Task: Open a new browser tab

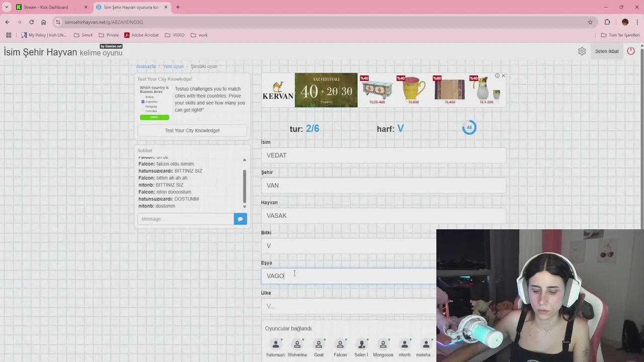Action: coord(178,7)
